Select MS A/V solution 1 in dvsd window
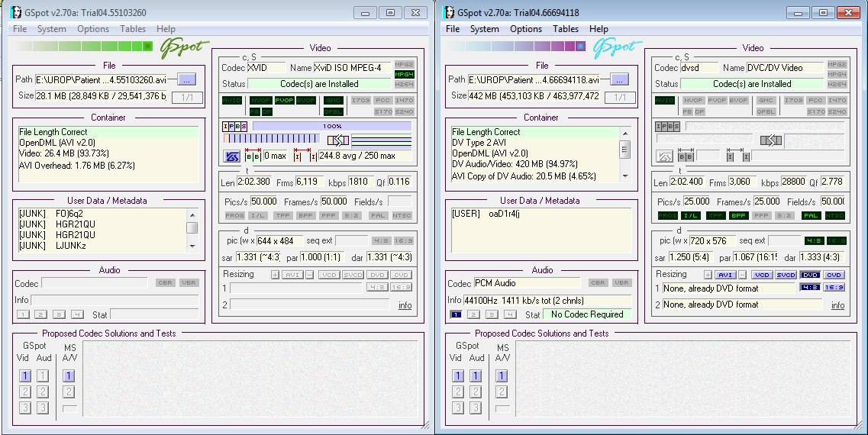This screenshot has width=868, height=435. tap(502, 375)
